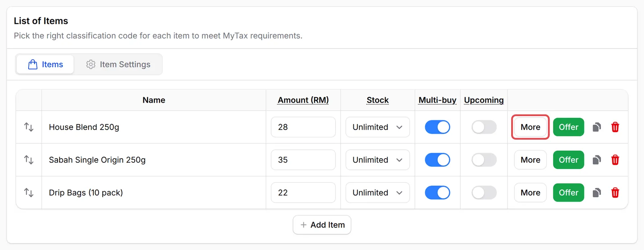Click the reorder arrows for House Blend 250g

tap(29, 127)
